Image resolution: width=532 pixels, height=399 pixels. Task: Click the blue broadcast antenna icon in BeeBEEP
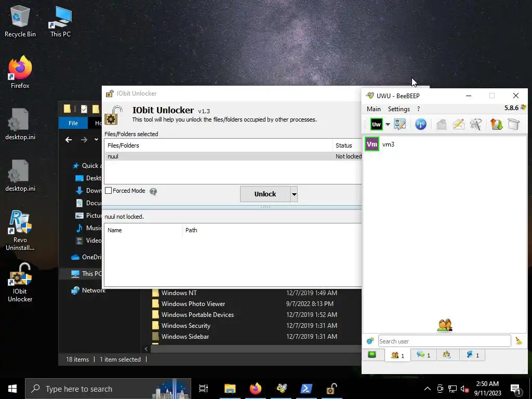coord(421,124)
